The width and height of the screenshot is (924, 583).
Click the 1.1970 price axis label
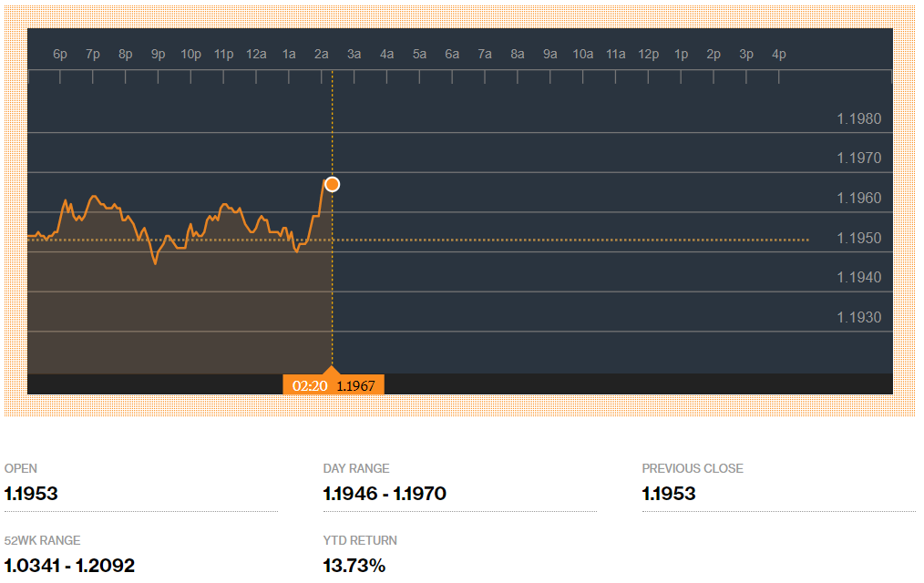[858, 159]
